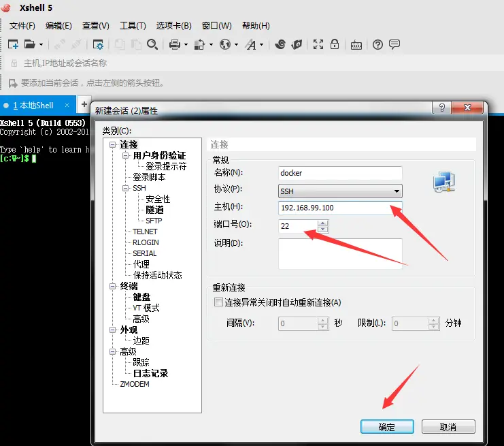Collapse the 终端 tree node
Viewport: 504px width, 446px height.
point(112,286)
